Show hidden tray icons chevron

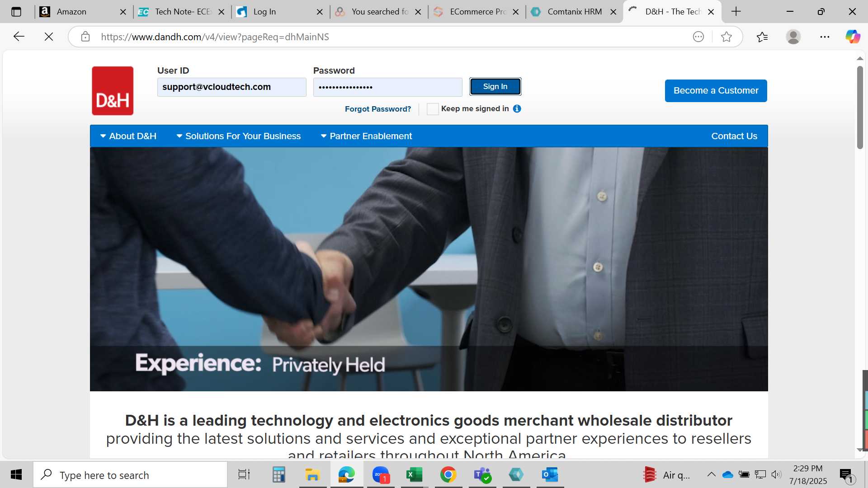711,474
